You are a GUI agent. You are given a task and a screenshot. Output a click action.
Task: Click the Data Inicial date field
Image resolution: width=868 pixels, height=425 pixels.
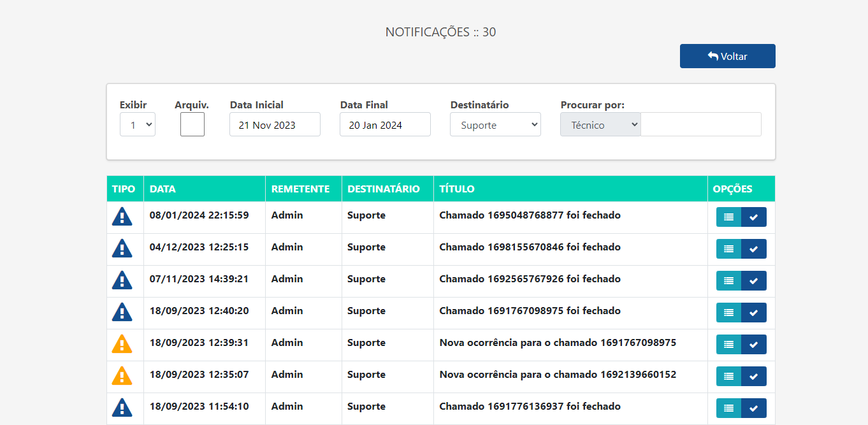coord(274,124)
